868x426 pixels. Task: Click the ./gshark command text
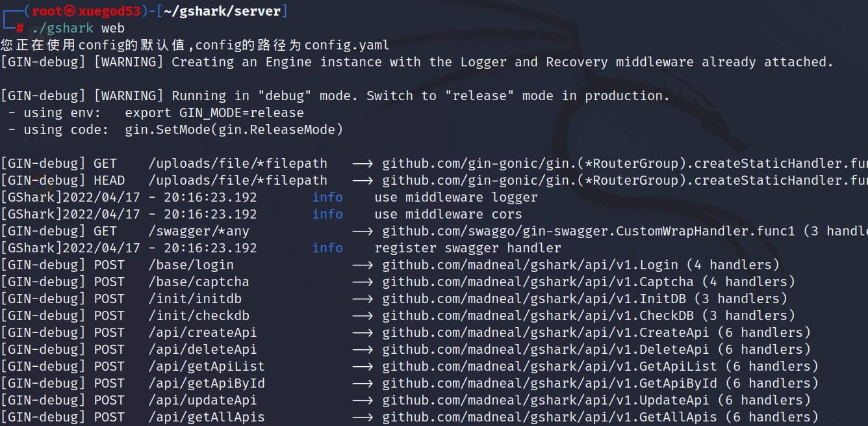pyautogui.click(x=62, y=28)
